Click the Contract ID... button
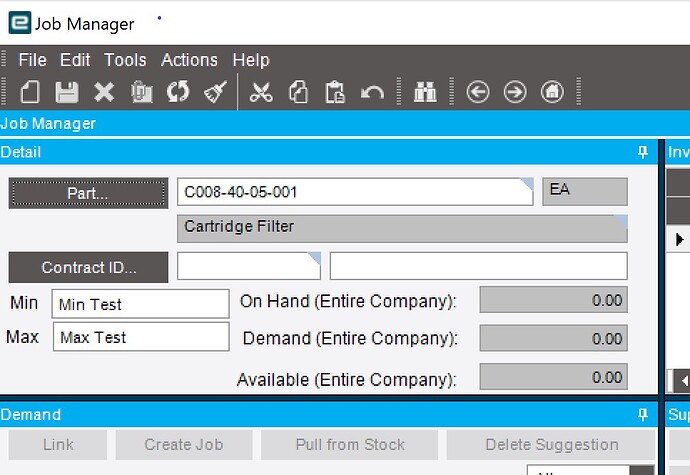 [x=88, y=267]
